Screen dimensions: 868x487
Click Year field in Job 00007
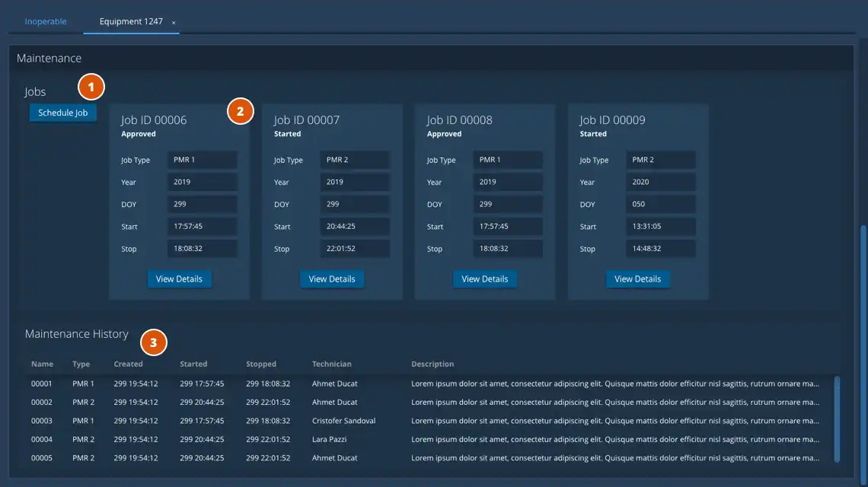[355, 182]
